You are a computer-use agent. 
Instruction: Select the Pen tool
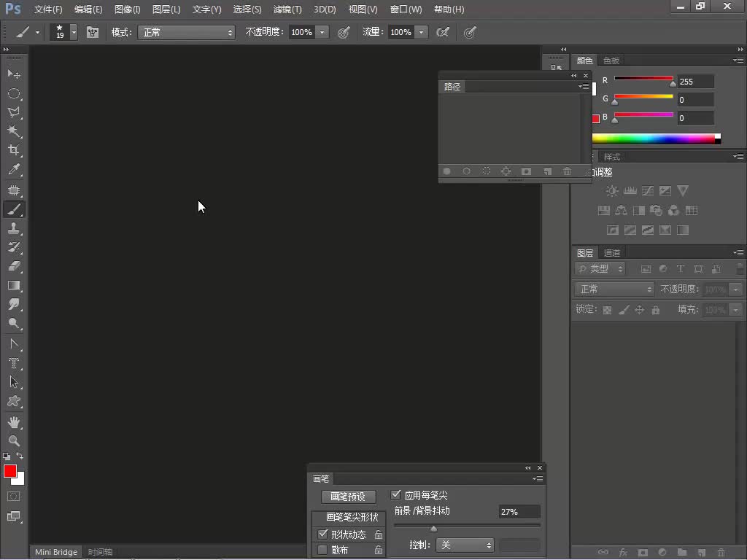14,344
